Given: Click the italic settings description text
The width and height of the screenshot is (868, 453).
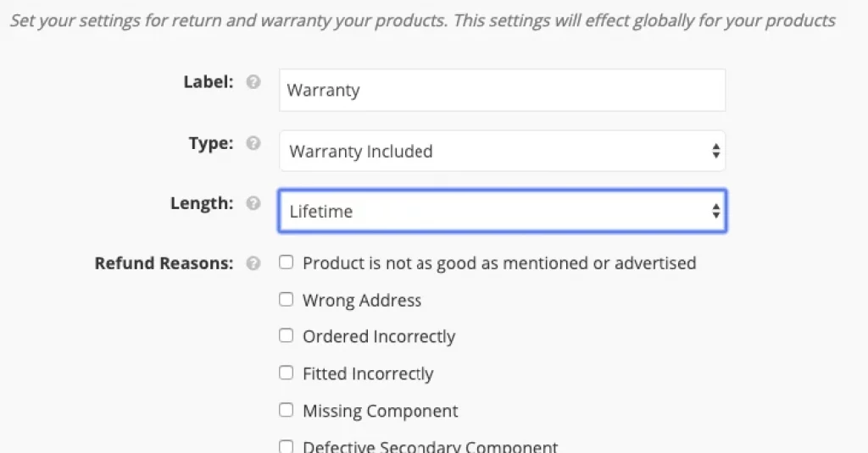Looking at the screenshot, I should click(423, 20).
